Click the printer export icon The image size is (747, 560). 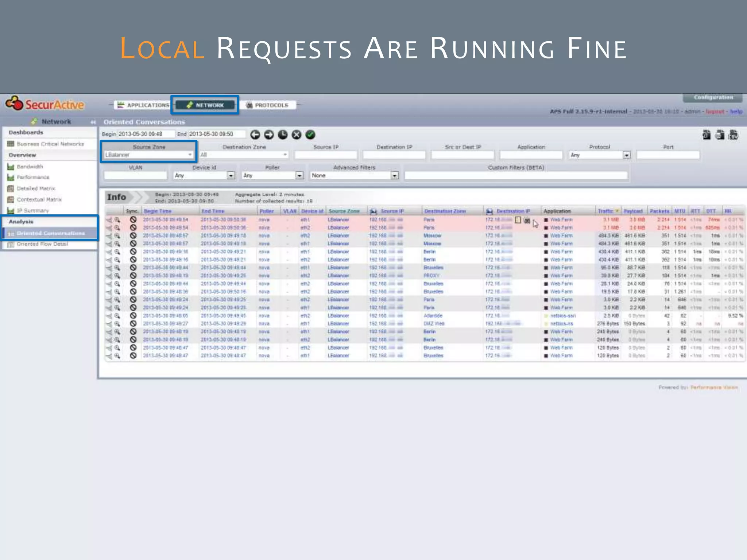click(720, 135)
